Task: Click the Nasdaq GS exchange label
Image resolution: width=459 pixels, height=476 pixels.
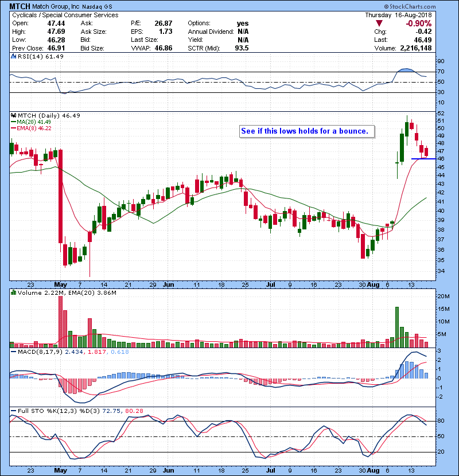Action: [x=97, y=7]
